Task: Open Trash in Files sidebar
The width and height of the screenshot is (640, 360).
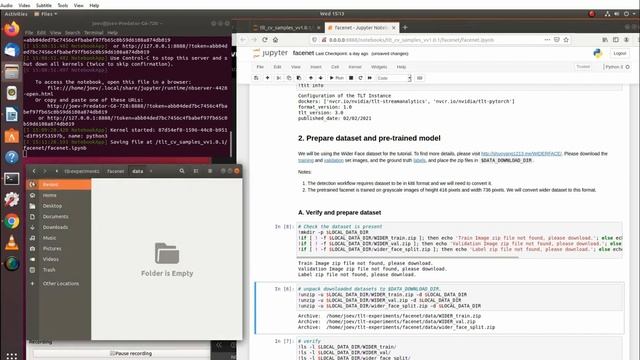Action: pos(59,270)
